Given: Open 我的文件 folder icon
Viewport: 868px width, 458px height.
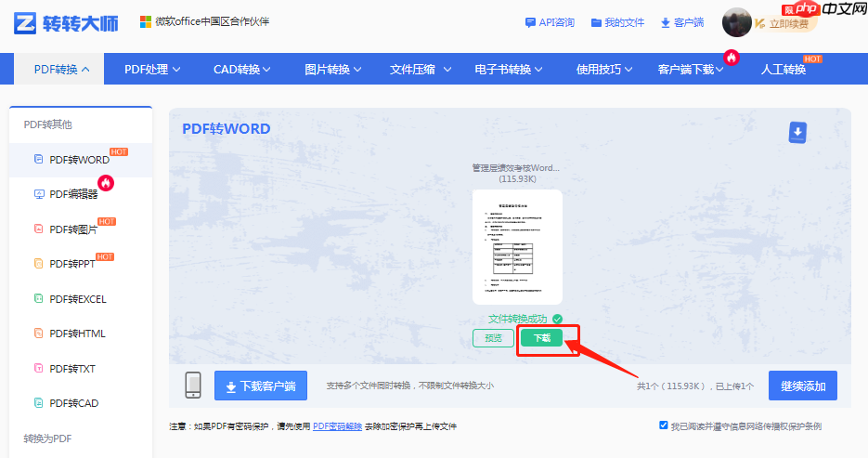Looking at the screenshot, I should pos(596,22).
